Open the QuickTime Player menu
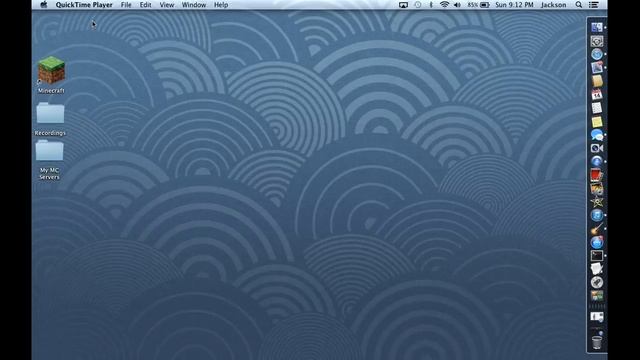This screenshot has width=640, height=360. [84, 5]
